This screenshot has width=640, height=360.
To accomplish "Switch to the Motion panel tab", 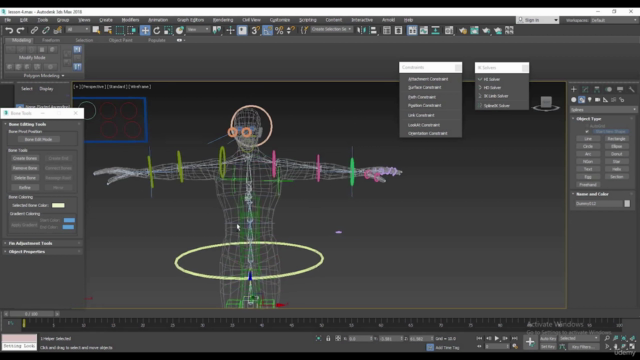I will 609,89.
